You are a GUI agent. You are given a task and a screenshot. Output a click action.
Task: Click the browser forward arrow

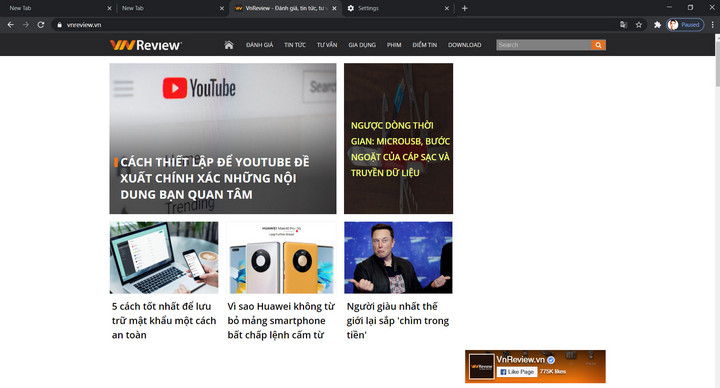pyautogui.click(x=26, y=25)
